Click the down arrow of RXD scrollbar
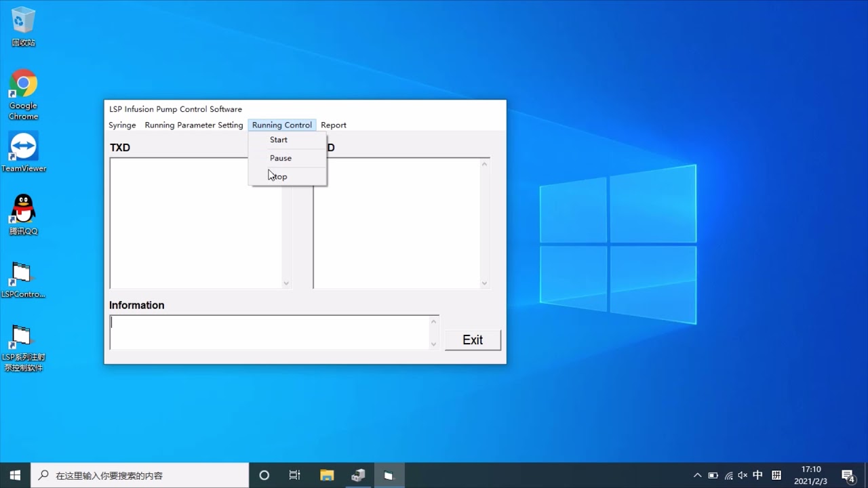Image resolution: width=868 pixels, height=488 pixels. coord(484,283)
